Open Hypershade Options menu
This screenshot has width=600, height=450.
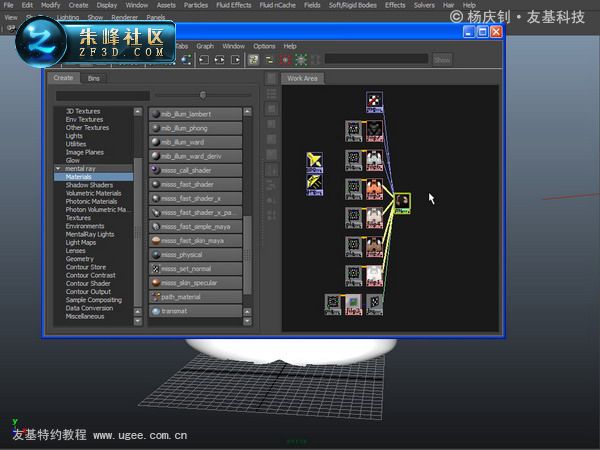click(264, 46)
